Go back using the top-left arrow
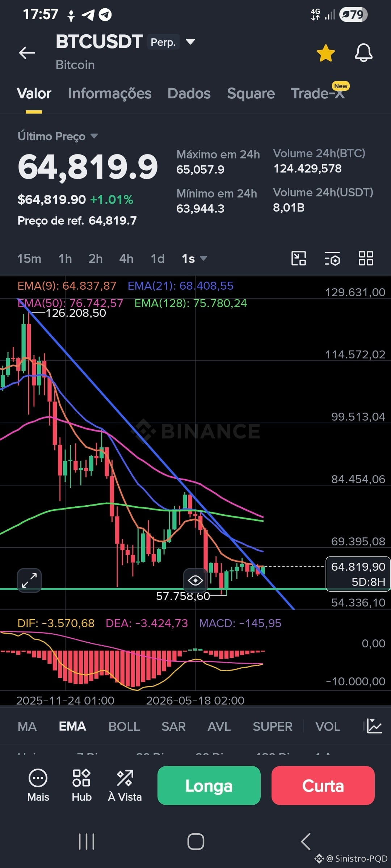Viewport: 391px width, 868px height. coord(27,53)
